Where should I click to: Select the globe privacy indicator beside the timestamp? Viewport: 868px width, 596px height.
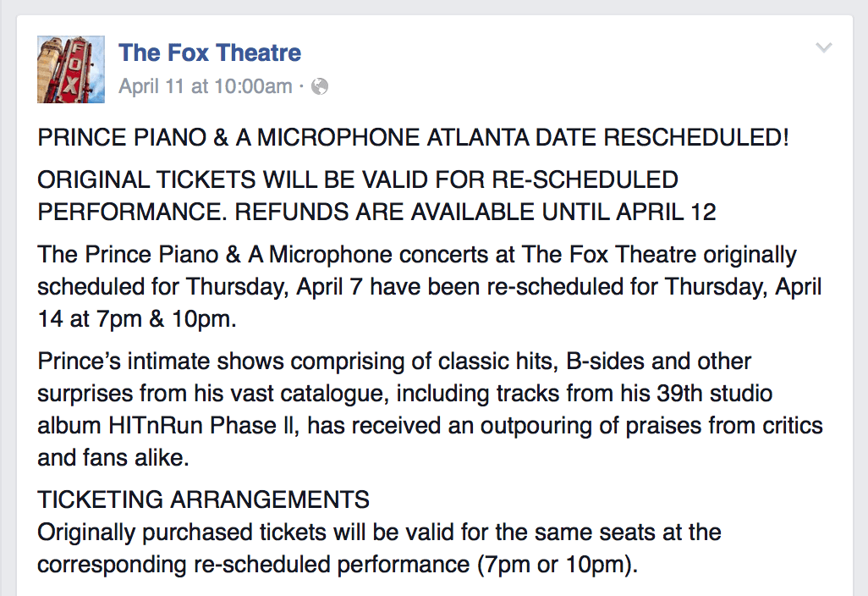coord(320,86)
